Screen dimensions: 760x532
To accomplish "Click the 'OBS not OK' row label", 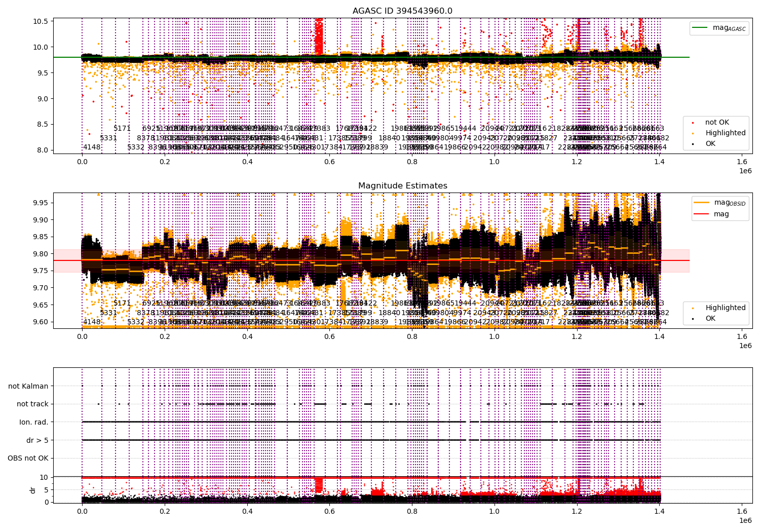I will click(x=28, y=458).
